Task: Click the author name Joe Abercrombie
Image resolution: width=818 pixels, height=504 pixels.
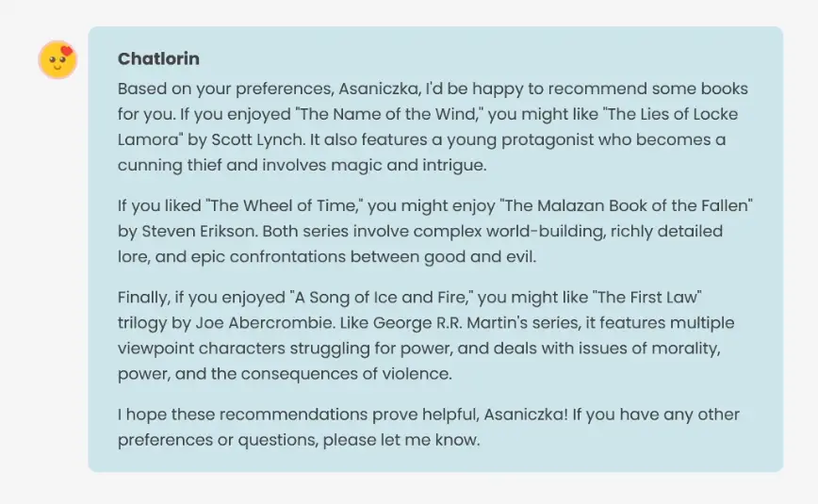Action: click(x=233, y=323)
